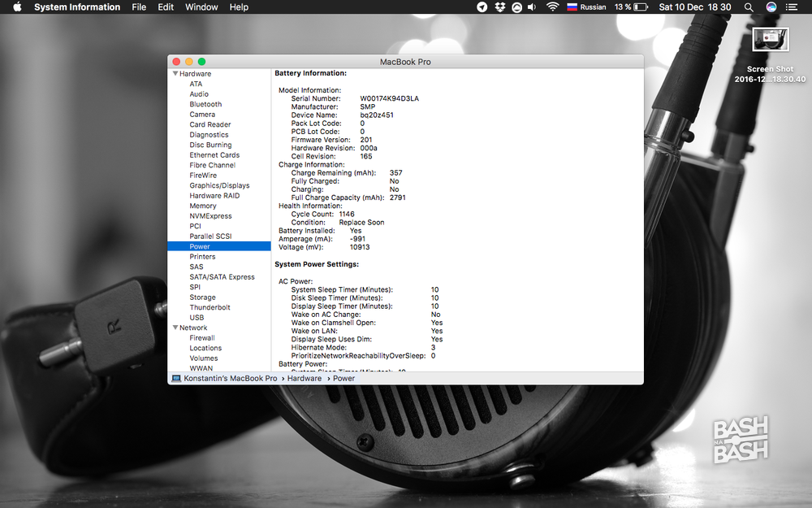Select Disc Burning in the sidebar

click(x=210, y=145)
